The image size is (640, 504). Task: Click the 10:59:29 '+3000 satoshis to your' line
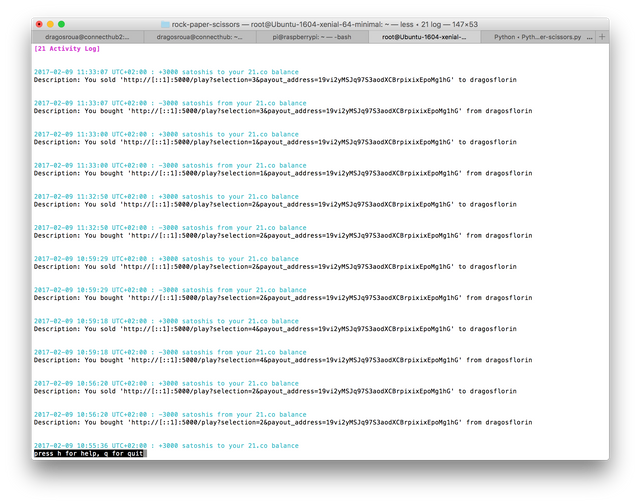166,259
